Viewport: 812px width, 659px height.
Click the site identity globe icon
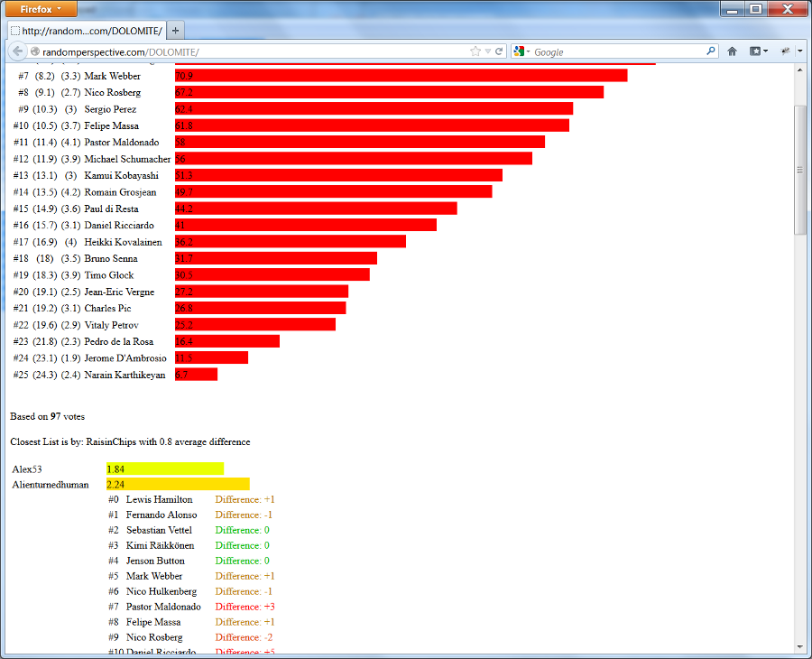34,51
